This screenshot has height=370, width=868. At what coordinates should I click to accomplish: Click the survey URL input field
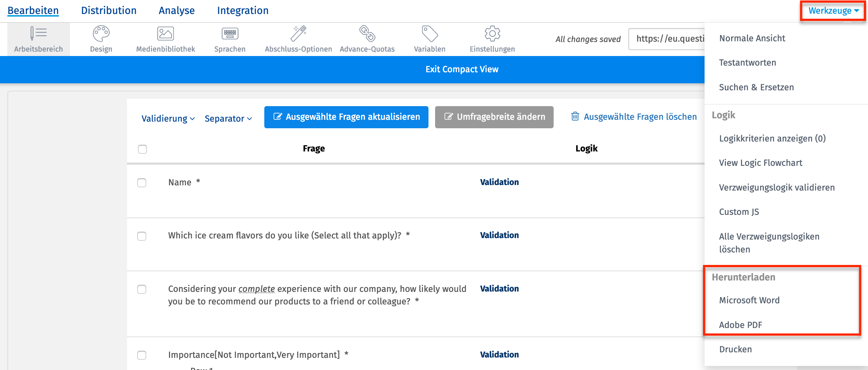667,39
